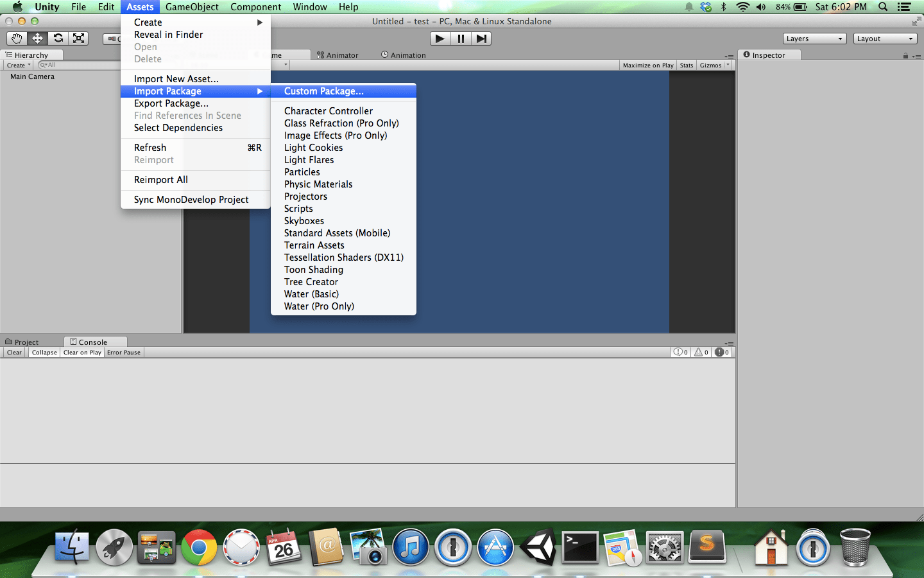Open the Layers dropdown

point(814,39)
